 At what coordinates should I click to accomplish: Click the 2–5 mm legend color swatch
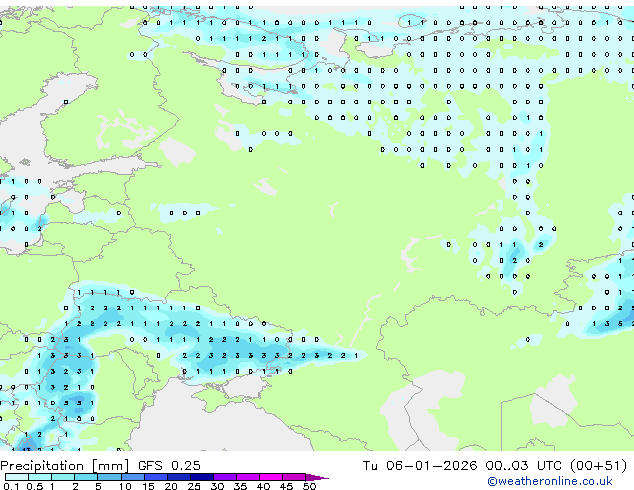pyautogui.click(x=86, y=477)
